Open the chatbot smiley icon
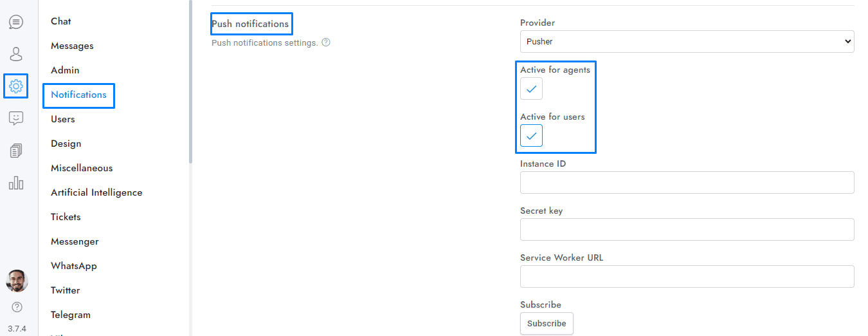 click(16, 118)
